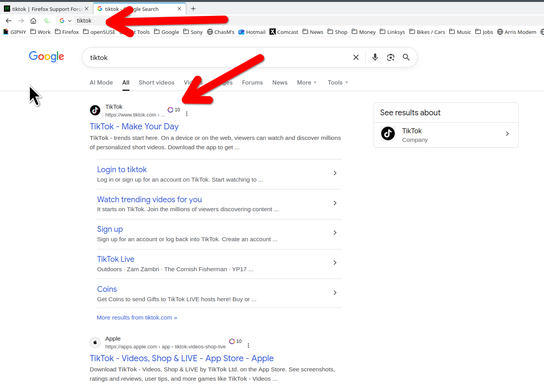
Task: Click "More results from tiktok.com" link
Action: click(136, 318)
